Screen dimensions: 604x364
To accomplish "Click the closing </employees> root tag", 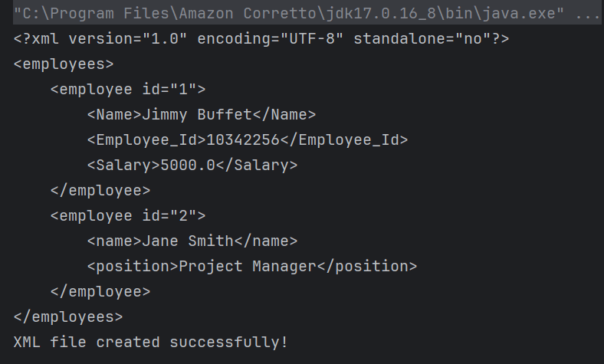I will [68, 316].
